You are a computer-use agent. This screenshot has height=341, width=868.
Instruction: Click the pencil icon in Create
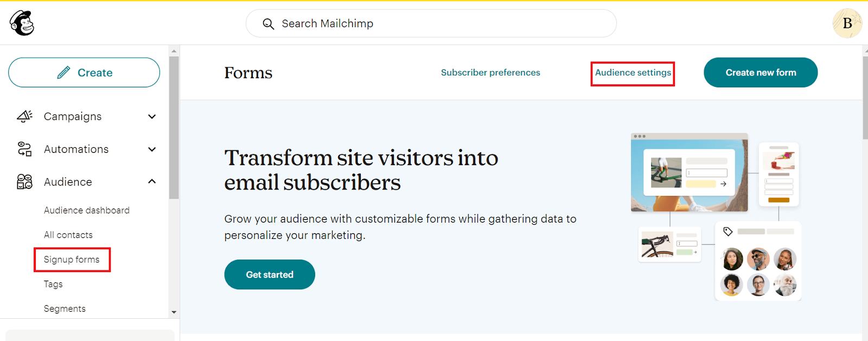(x=63, y=72)
